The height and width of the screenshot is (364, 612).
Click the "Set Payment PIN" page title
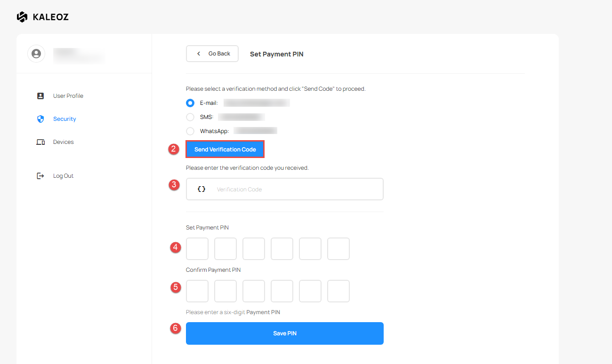(x=276, y=54)
